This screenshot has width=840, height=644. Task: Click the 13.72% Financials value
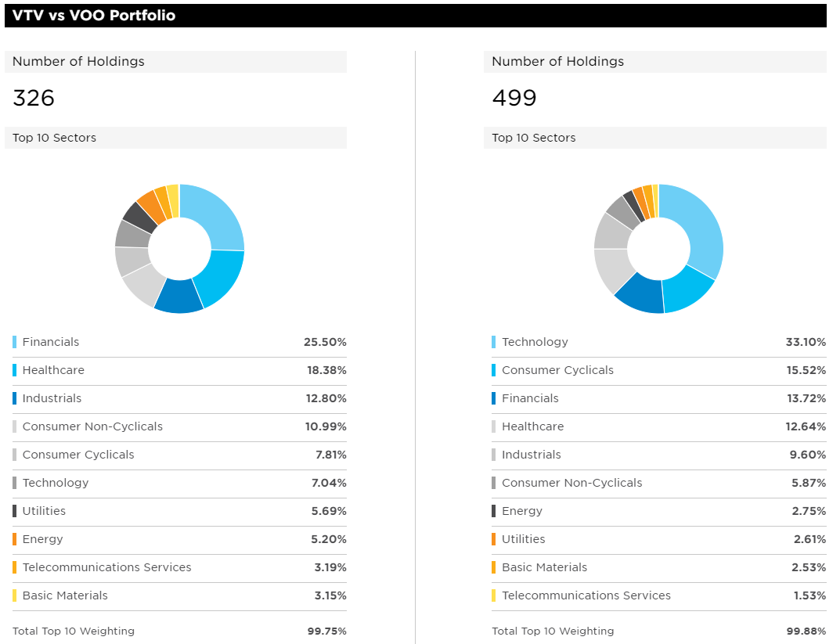coord(806,398)
